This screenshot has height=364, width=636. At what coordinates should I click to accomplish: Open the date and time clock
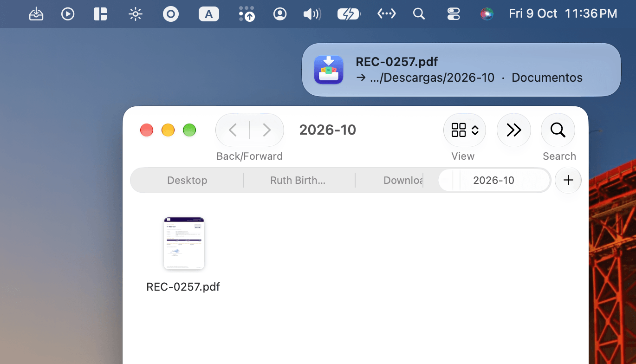[563, 13]
